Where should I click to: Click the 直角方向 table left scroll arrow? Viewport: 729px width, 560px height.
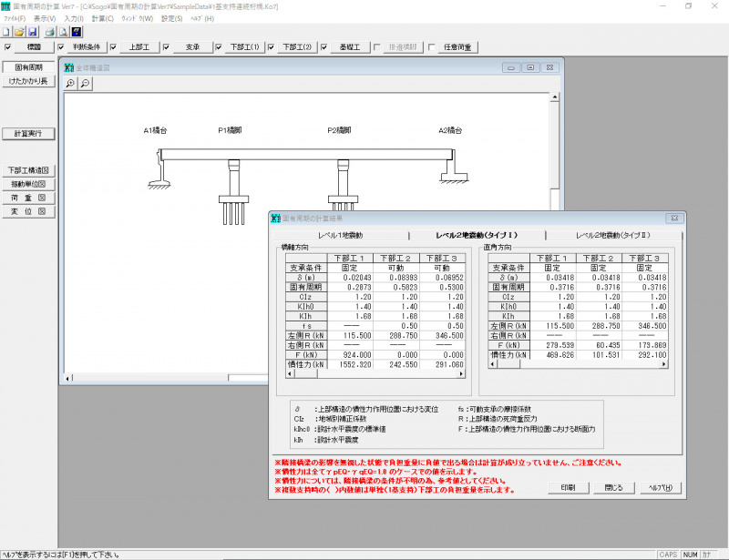[493, 364]
